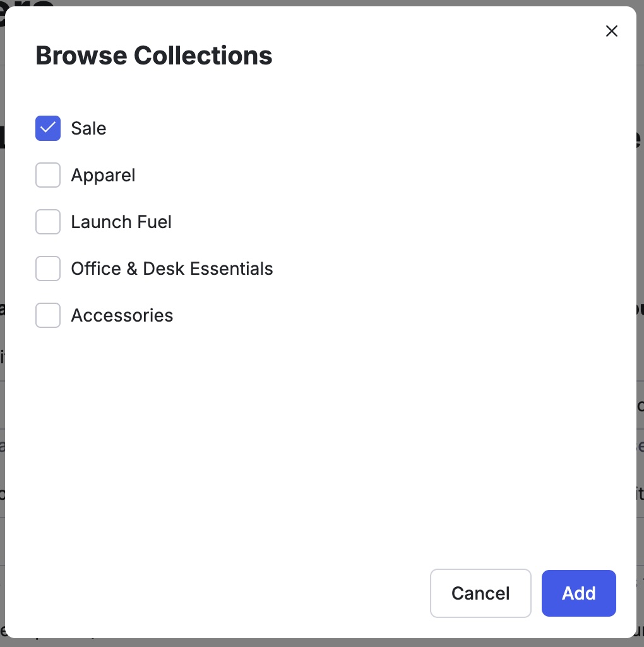Dismiss the dialog using Cancel
This screenshot has width=644, height=647.
[x=480, y=593]
